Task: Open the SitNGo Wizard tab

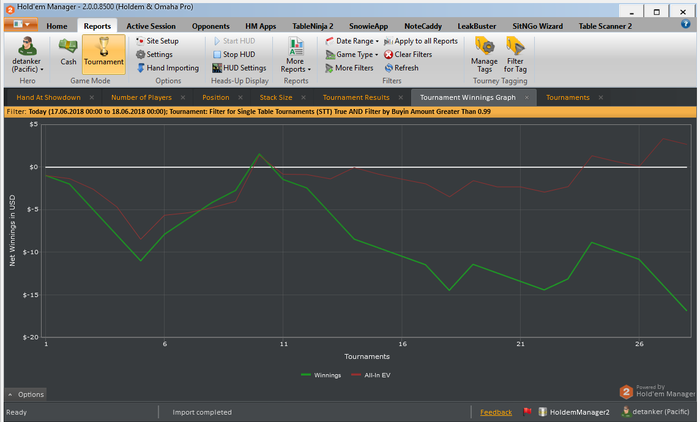Action: coord(538,26)
